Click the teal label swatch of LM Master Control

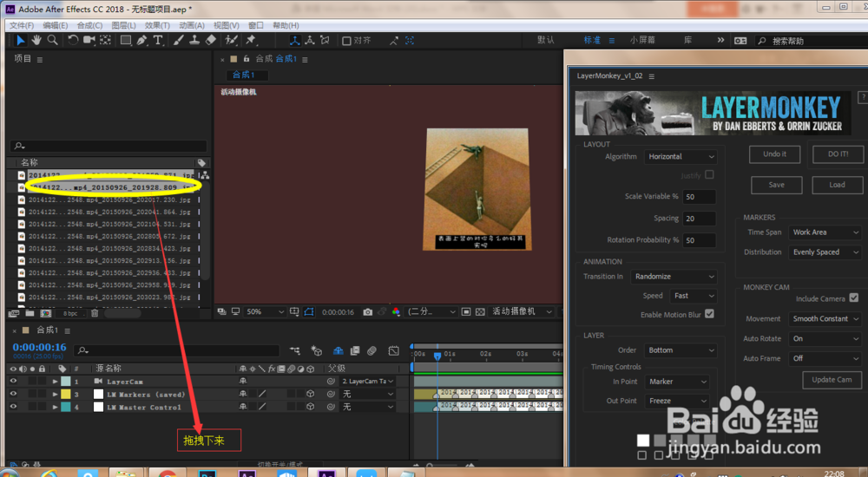click(66, 407)
